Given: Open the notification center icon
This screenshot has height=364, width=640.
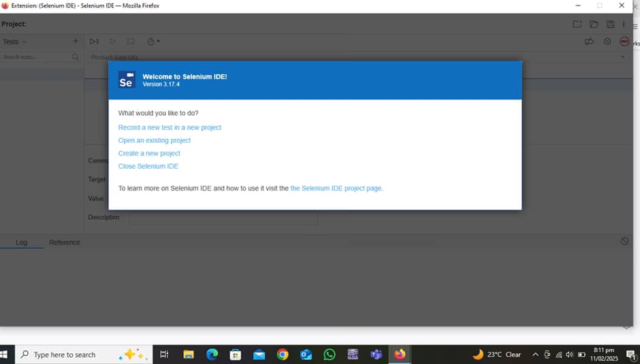Looking at the screenshot, I should (631, 355).
